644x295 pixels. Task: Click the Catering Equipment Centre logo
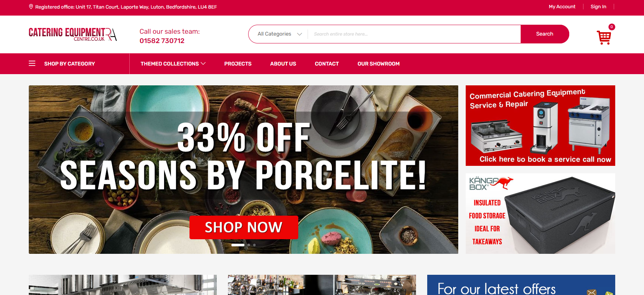coord(73,34)
